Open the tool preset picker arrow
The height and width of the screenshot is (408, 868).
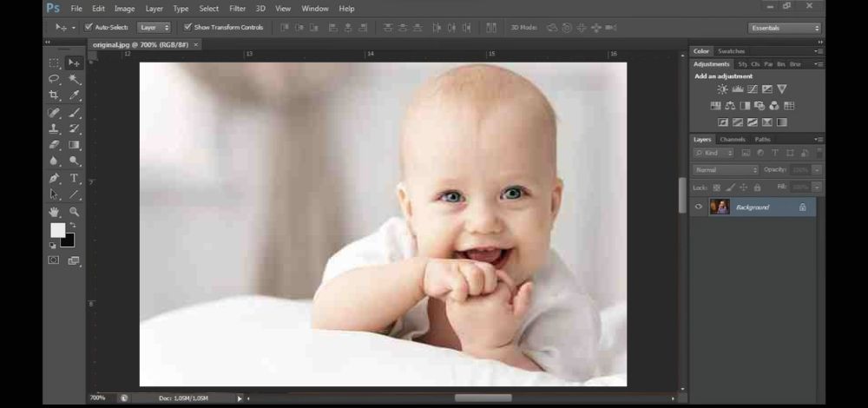pos(74,27)
